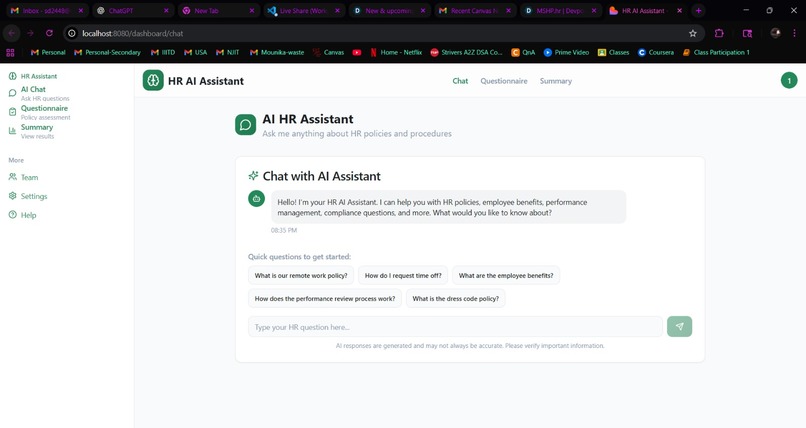Click the Help question mark icon
The width and height of the screenshot is (806, 428).
(x=12, y=215)
